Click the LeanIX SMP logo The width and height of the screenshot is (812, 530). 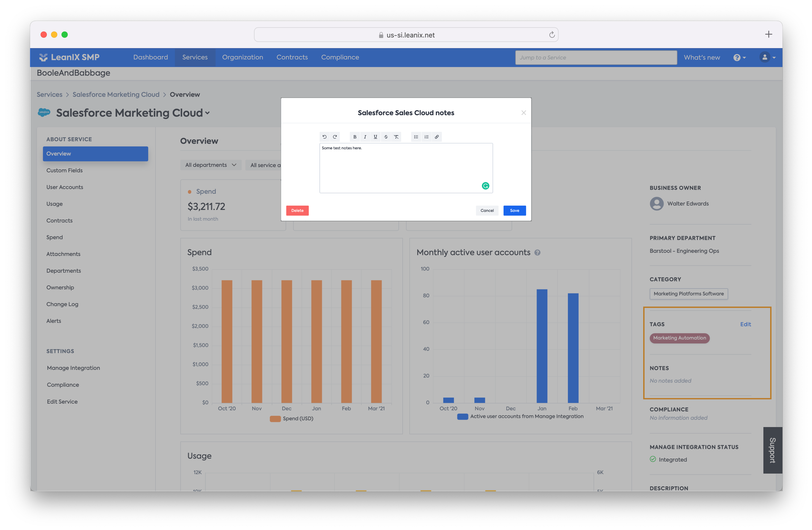coord(69,57)
